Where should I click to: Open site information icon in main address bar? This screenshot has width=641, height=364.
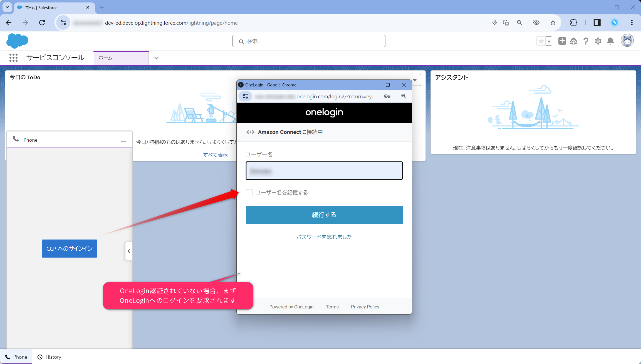coord(63,23)
